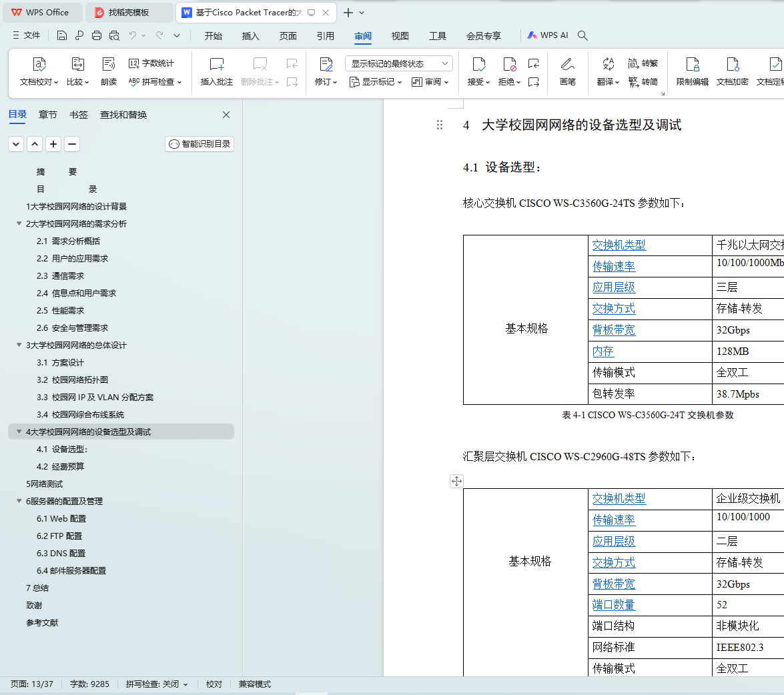Run 拼写检查 spell check
The image size is (784, 695).
tap(155, 81)
